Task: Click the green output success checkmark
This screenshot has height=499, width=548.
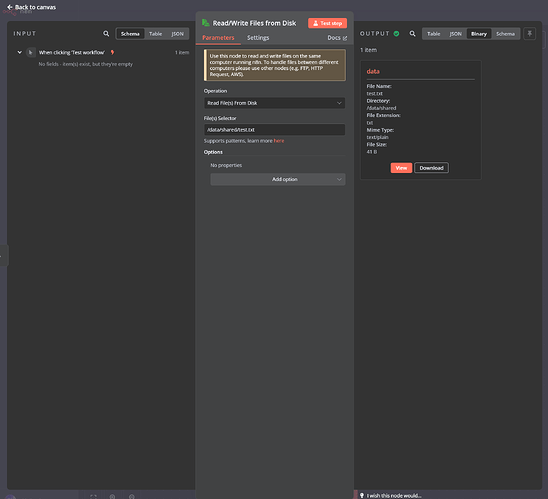Action: coord(396,34)
